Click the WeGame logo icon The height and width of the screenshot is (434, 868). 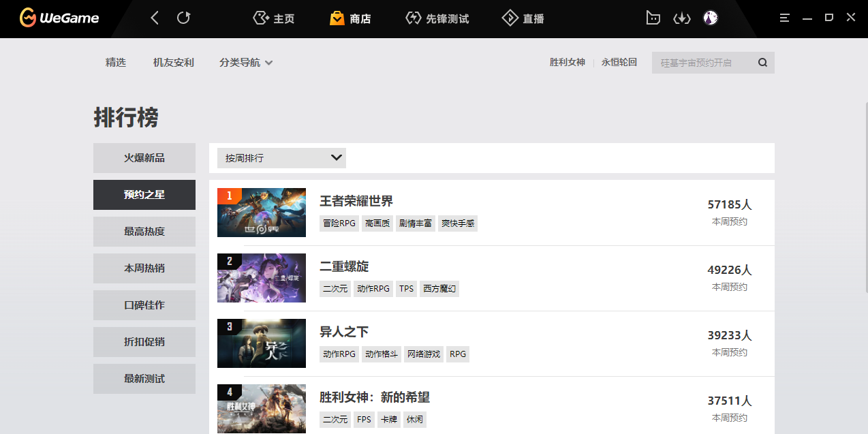(x=28, y=18)
